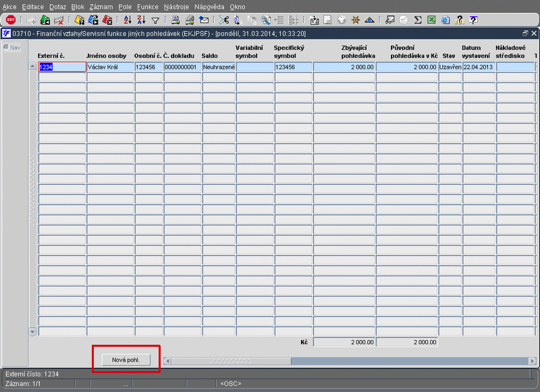Click the envelope mail icon

point(204,20)
